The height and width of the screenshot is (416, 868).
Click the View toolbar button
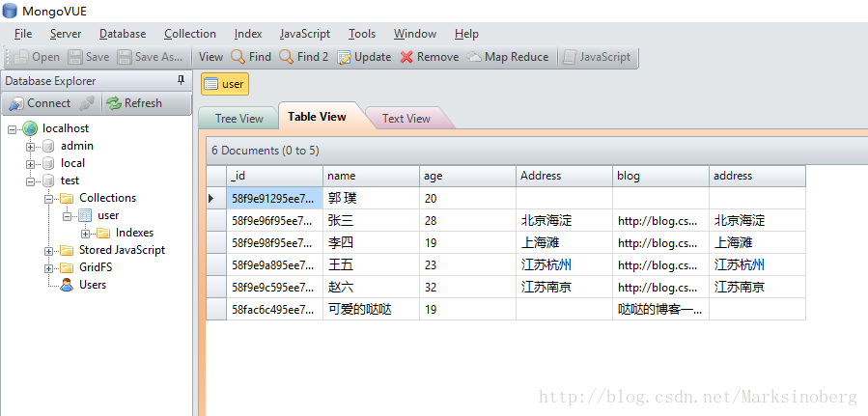[210, 57]
